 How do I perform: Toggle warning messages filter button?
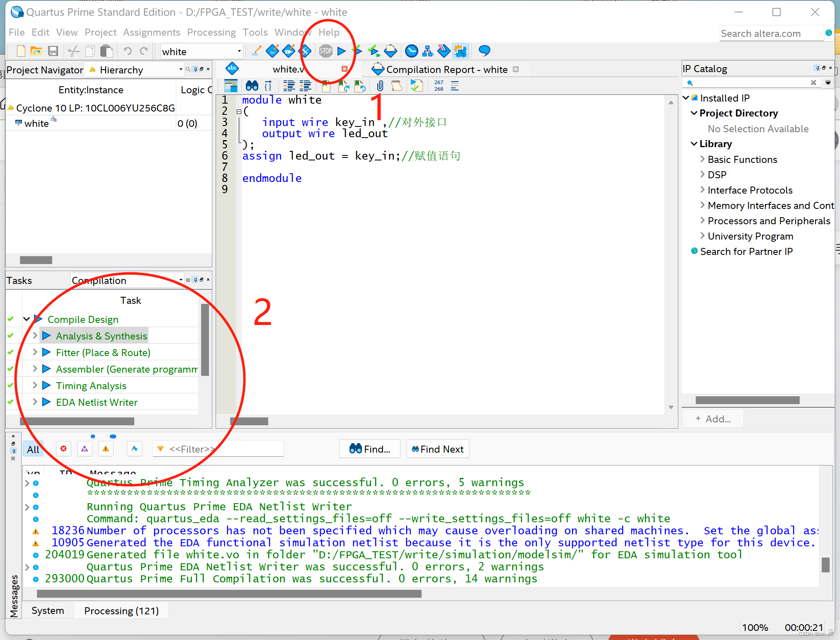click(x=106, y=449)
